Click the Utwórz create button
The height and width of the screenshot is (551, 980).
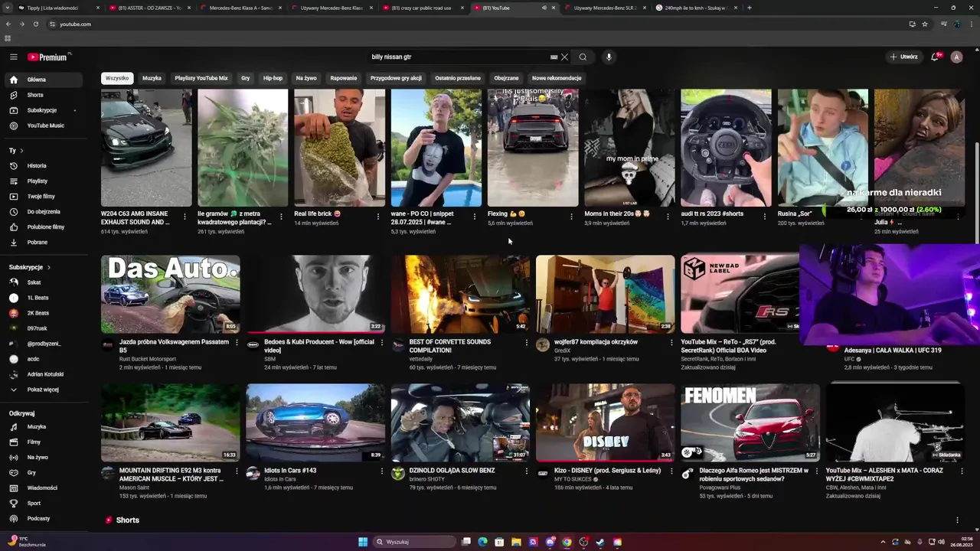click(903, 57)
